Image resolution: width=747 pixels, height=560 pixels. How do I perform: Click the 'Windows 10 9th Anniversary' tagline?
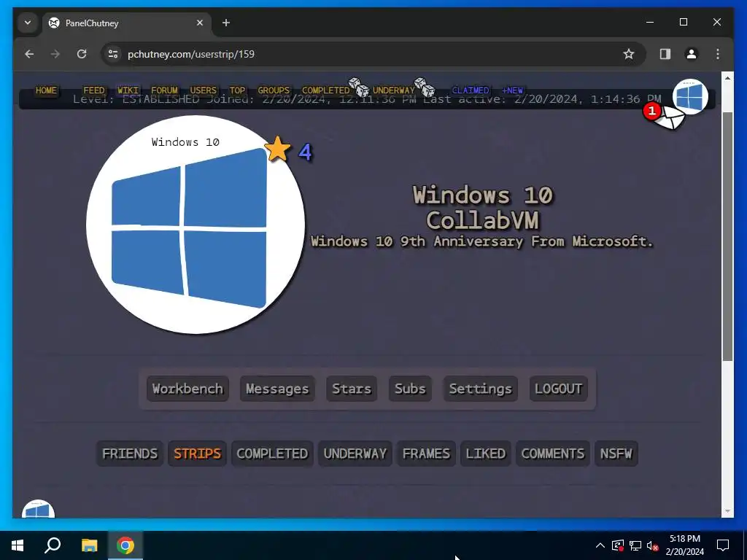[481, 241]
